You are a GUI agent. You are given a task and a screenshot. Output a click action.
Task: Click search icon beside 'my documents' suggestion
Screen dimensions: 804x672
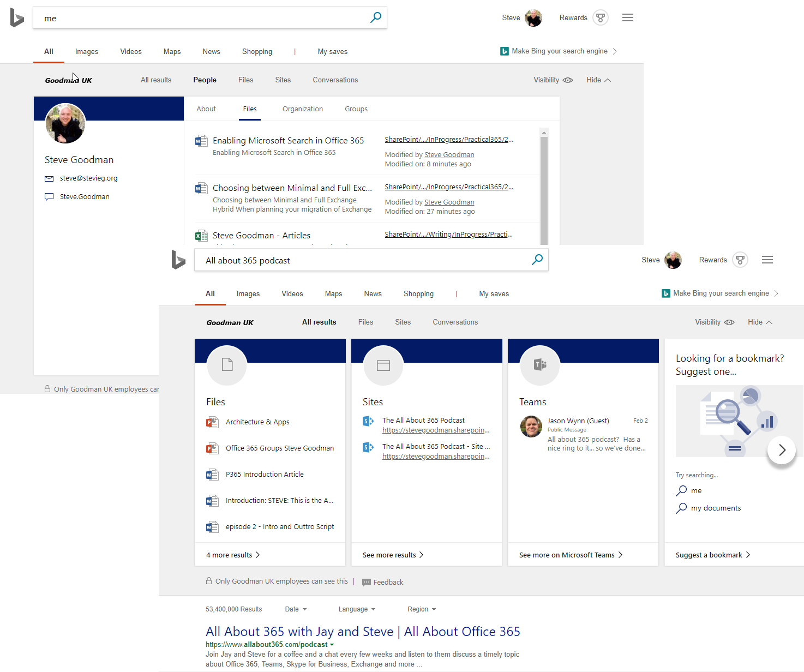tap(681, 508)
